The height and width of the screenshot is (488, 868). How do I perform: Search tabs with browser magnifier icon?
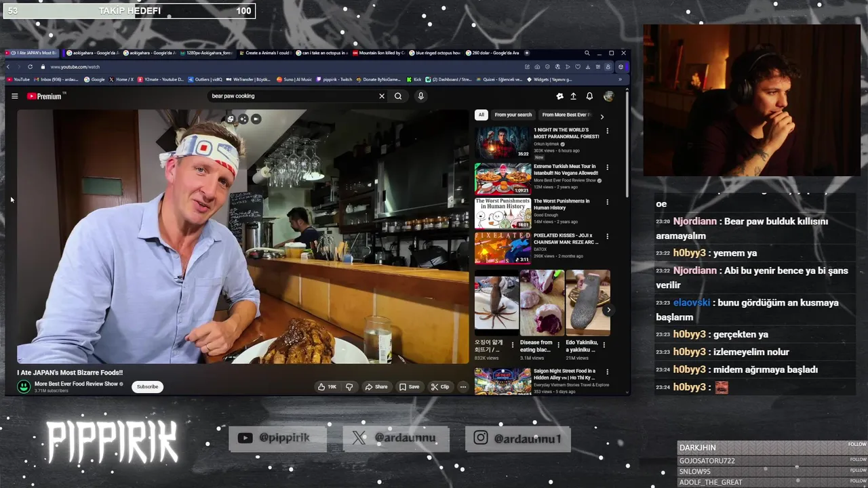(587, 53)
